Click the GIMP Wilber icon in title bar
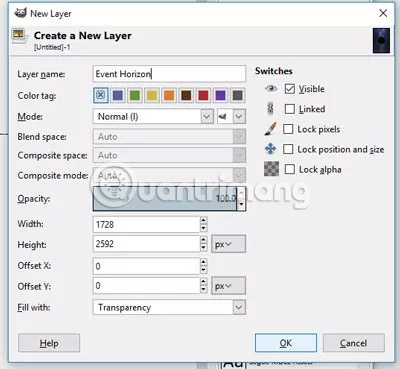400x369 pixels. [x=20, y=13]
